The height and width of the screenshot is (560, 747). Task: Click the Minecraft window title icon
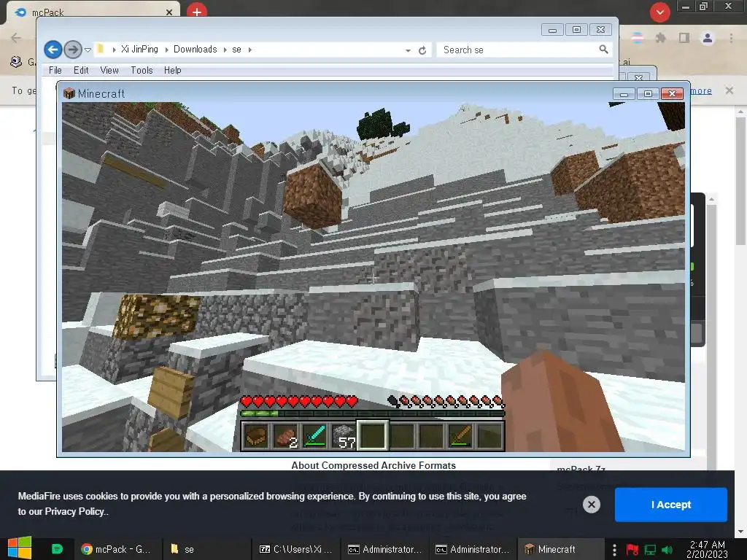coord(69,93)
